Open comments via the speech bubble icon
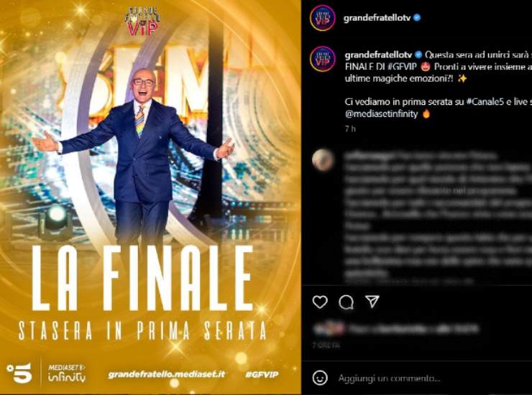The image size is (532, 395). pyautogui.click(x=346, y=302)
